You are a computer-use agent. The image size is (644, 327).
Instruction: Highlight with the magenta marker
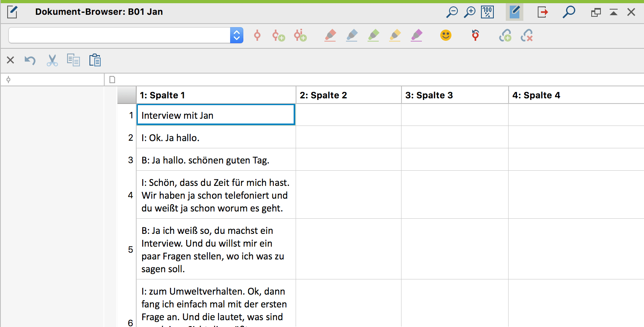click(x=417, y=36)
